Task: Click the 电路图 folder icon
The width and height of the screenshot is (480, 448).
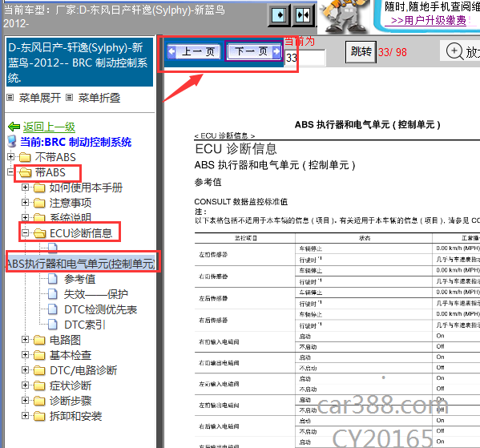Action: (x=39, y=340)
